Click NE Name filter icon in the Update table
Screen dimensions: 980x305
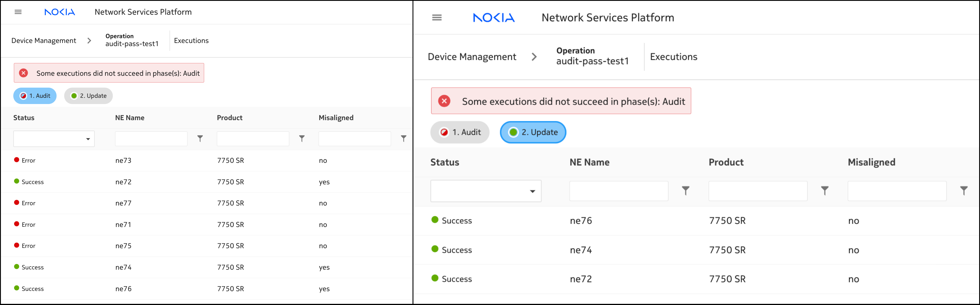point(685,191)
